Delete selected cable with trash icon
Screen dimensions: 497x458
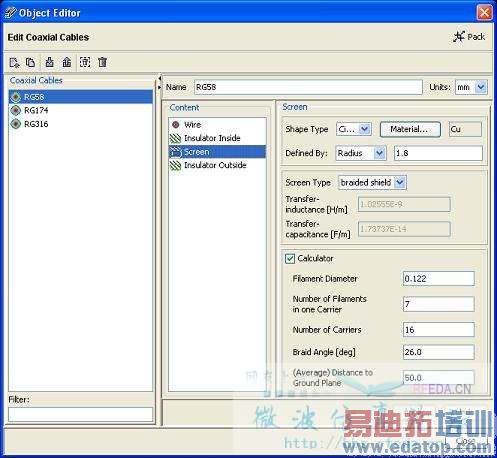click(x=103, y=62)
